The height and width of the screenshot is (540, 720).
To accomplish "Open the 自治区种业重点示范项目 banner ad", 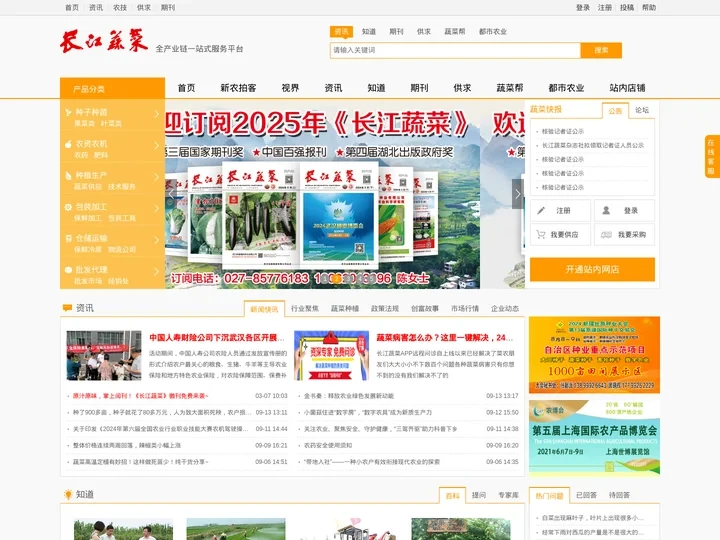I will click(x=594, y=354).
